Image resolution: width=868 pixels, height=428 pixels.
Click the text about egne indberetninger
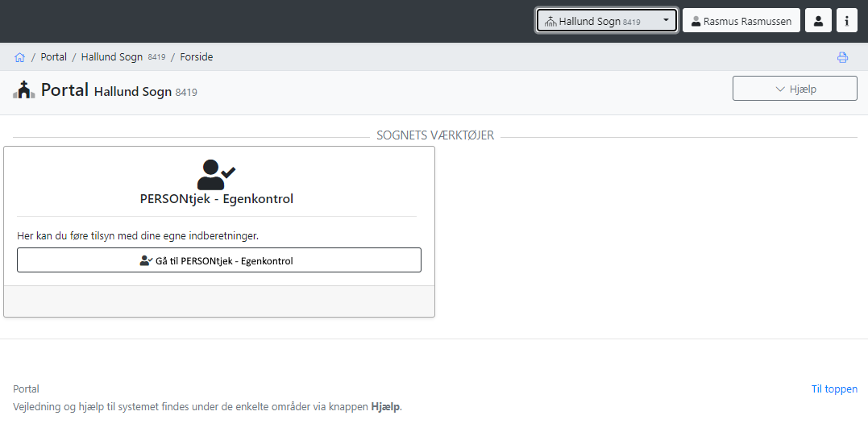tap(139, 236)
